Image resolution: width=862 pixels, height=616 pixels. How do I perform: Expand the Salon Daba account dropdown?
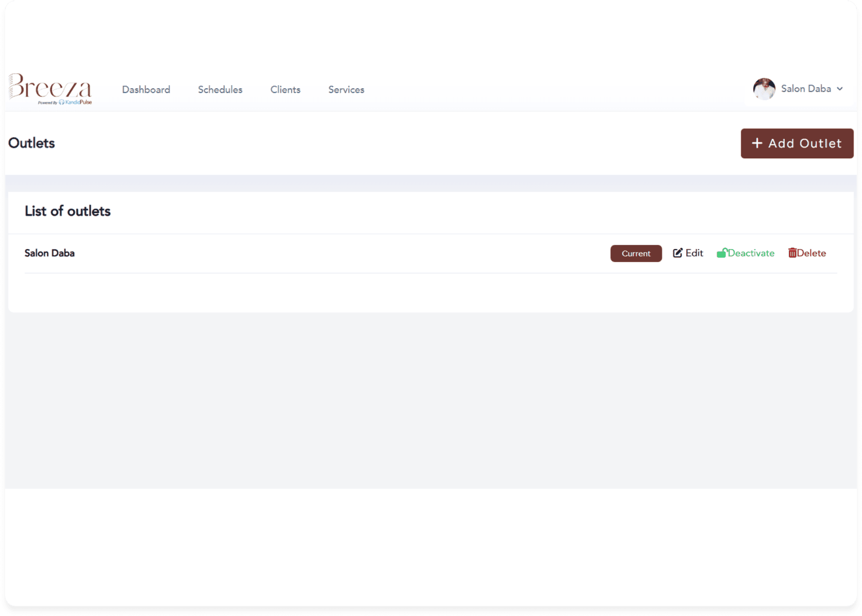tap(839, 89)
